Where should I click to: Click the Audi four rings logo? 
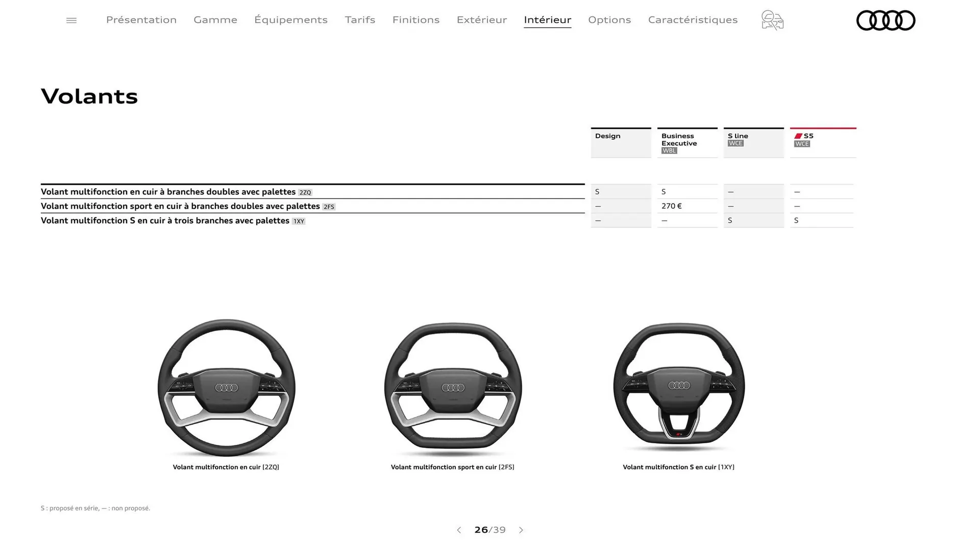pos(886,20)
